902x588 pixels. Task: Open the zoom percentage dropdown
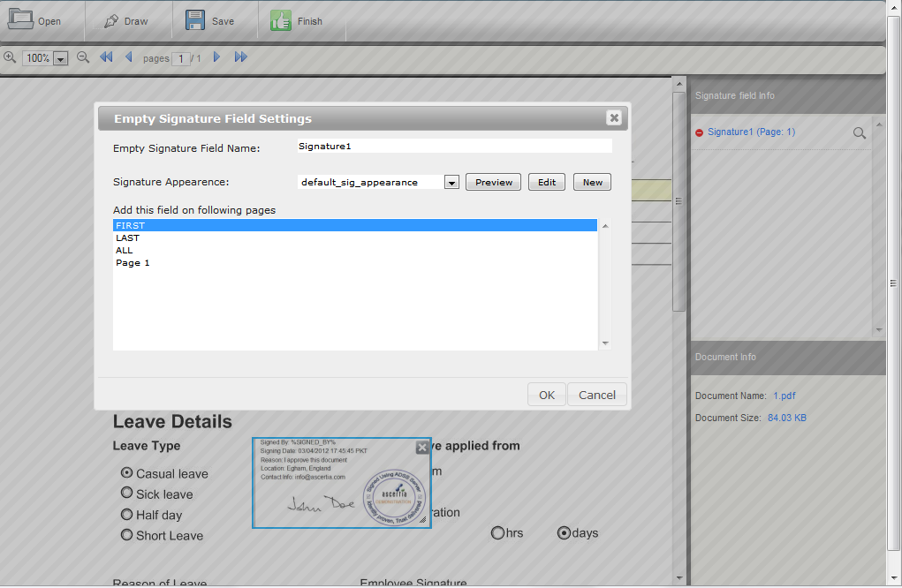(x=61, y=58)
